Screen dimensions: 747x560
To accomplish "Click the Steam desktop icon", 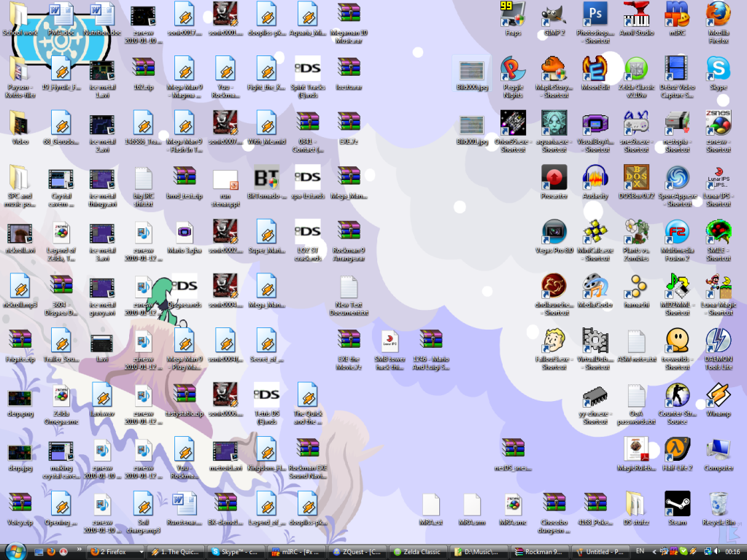I will [x=677, y=504].
